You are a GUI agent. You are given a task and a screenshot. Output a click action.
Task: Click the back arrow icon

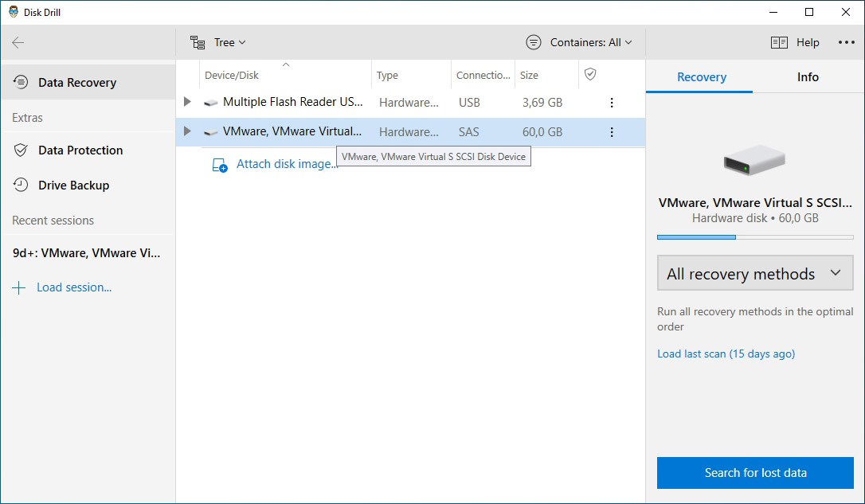click(18, 42)
